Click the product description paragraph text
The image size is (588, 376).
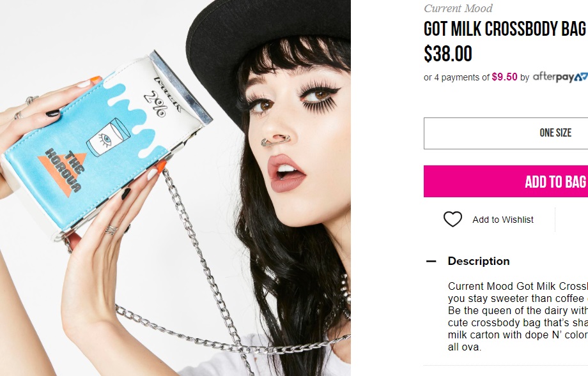tap(518, 317)
